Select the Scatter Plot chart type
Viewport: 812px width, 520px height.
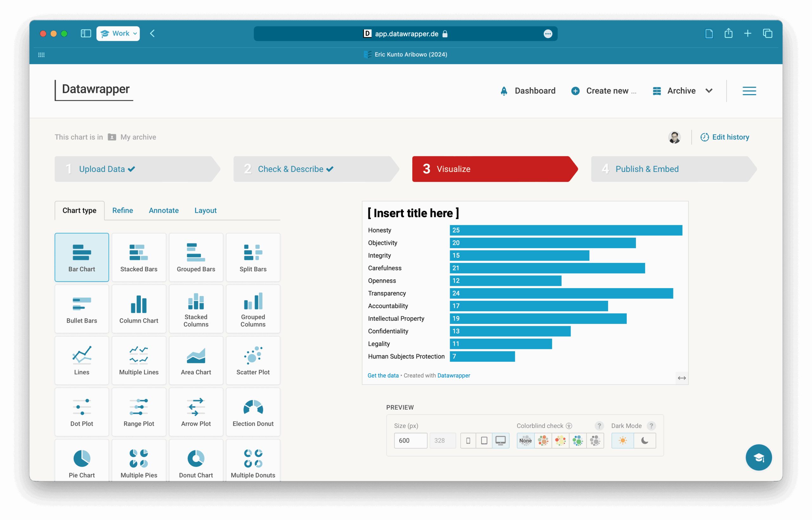click(253, 360)
